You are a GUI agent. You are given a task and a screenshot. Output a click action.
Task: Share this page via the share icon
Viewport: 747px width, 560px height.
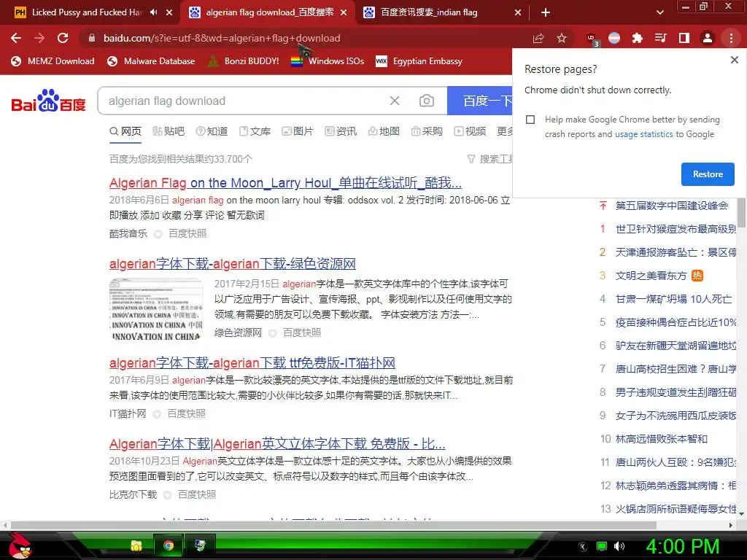tap(538, 38)
